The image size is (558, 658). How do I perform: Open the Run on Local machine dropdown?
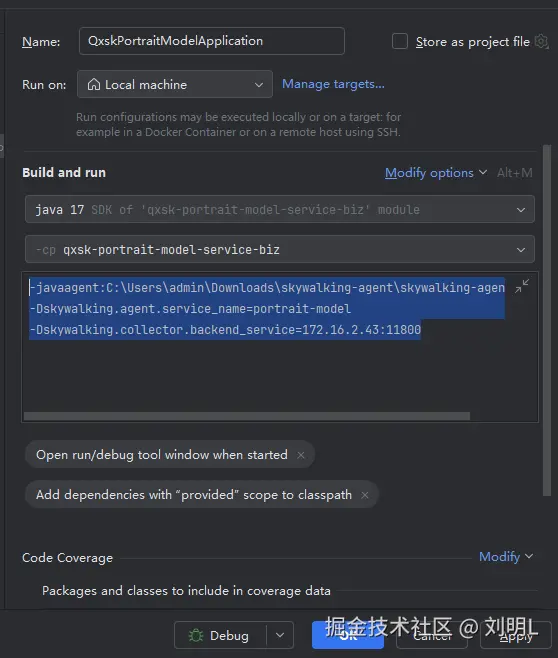click(175, 84)
